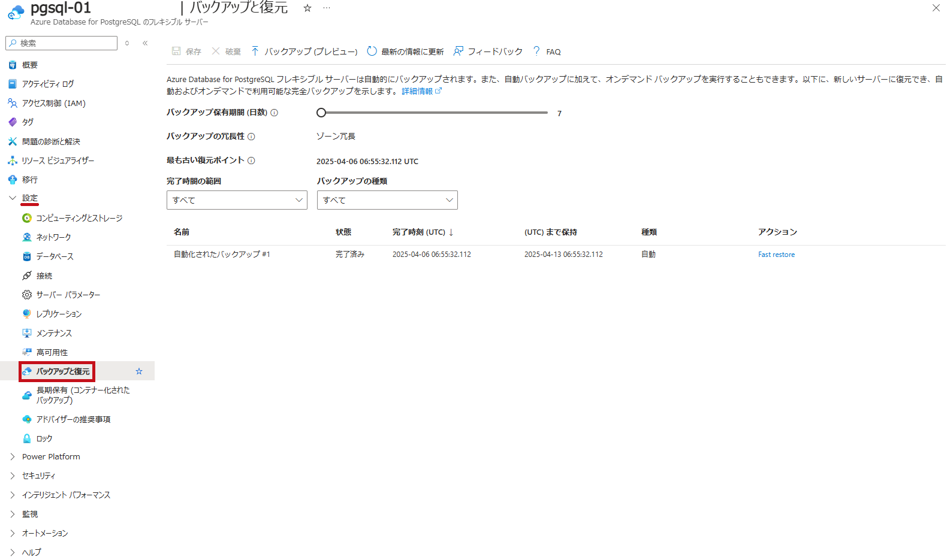
Task: Collapse the sidebar with double chevron
Action: pyautogui.click(x=145, y=43)
